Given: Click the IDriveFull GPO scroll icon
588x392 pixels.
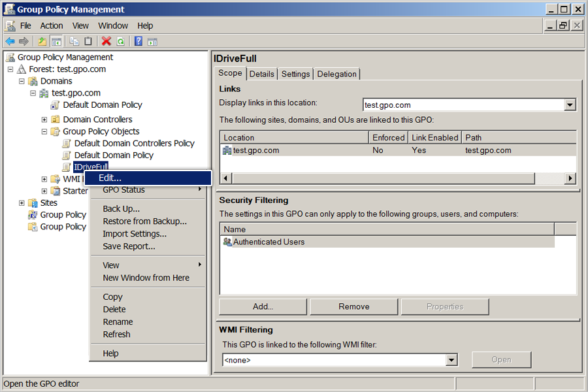Looking at the screenshot, I should coord(67,167).
